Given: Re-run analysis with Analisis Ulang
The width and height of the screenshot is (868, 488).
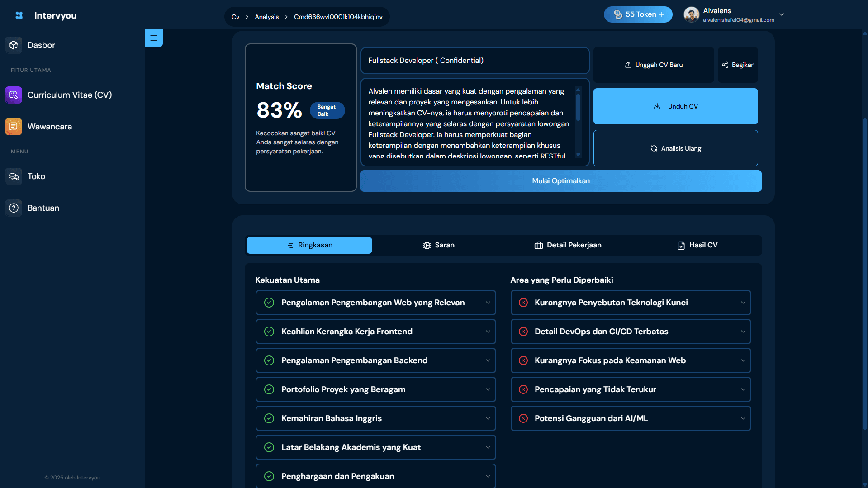Looking at the screenshot, I should click(x=675, y=148).
